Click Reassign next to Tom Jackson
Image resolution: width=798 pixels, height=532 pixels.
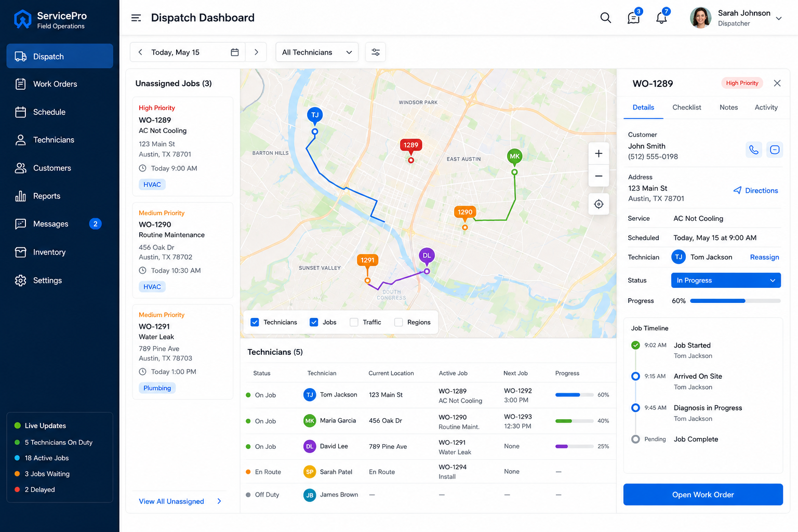point(764,257)
